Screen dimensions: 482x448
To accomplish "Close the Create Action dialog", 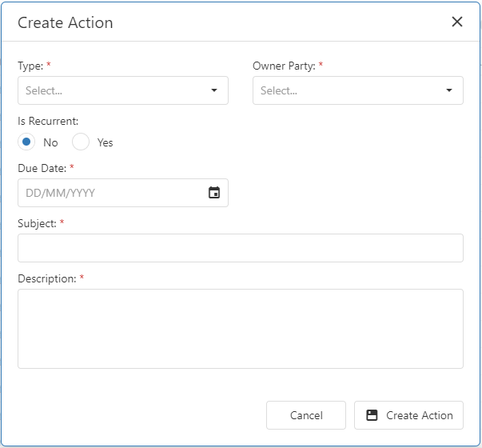I will [x=457, y=22].
